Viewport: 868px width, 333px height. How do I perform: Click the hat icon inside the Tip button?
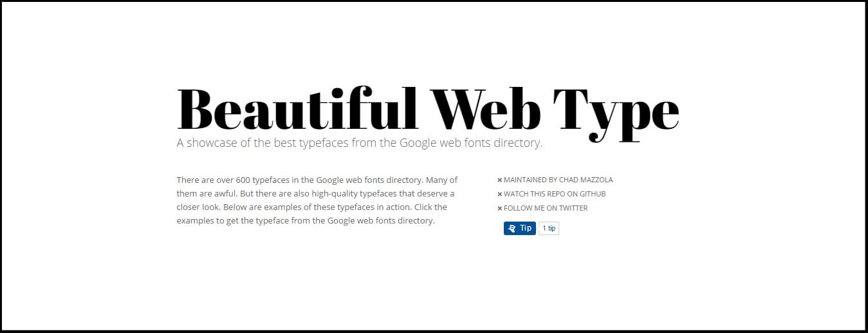[512, 228]
